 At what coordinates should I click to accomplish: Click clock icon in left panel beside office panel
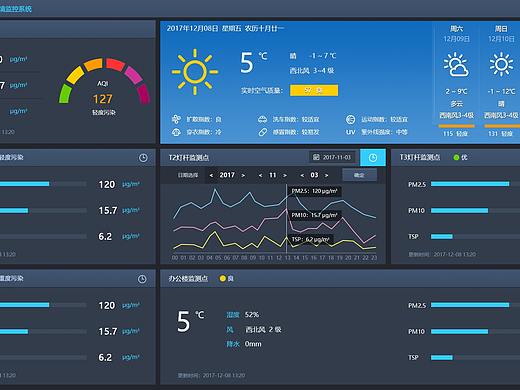(142, 279)
